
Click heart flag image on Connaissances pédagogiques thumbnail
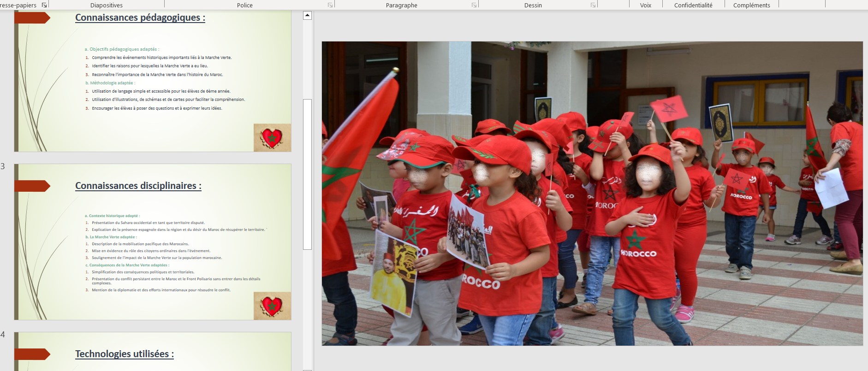pos(272,138)
